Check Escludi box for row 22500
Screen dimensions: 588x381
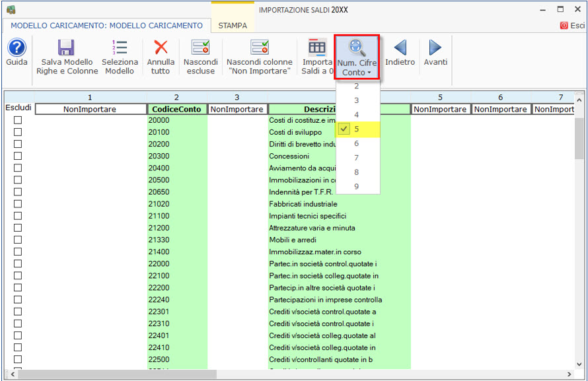18,359
